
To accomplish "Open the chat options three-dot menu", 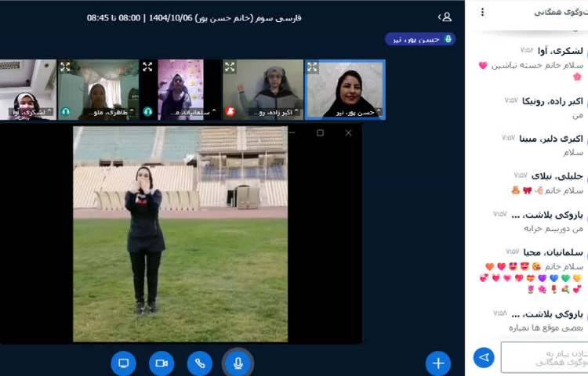I will pos(482,13).
